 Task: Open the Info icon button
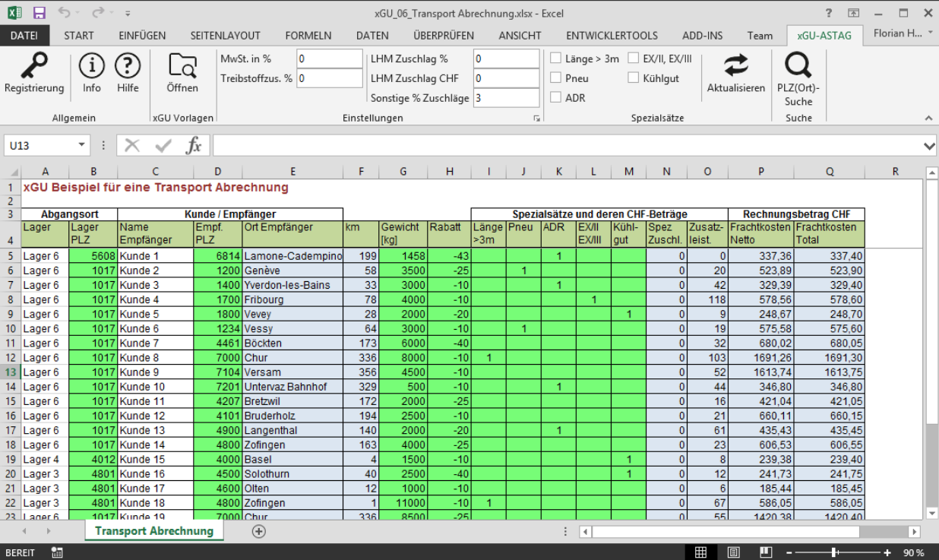click(x=92, y=66)
